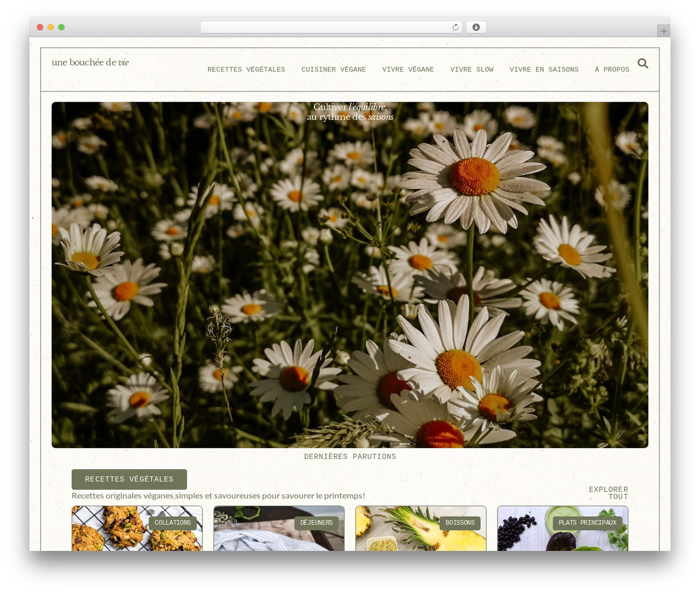Open the Déjeuners category tag
The image size is (700, 593).
coord(316,523)
